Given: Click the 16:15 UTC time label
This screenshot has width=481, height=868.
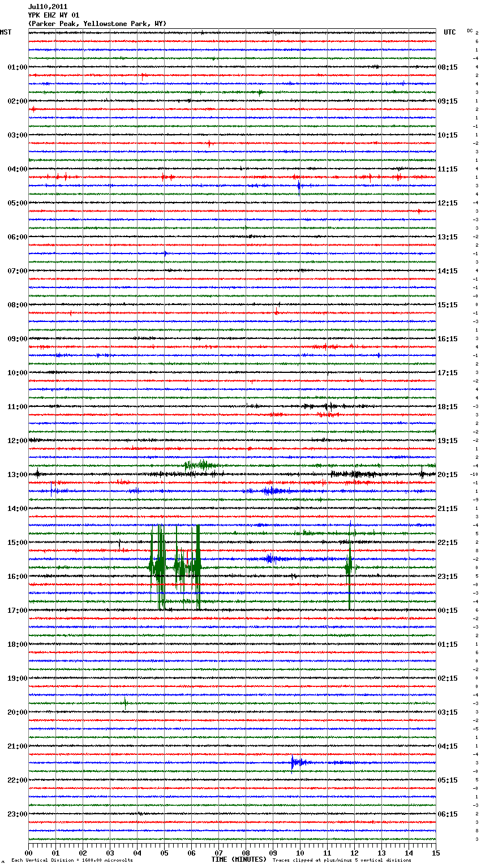Looking at the screenshot, I should [x=448, y=339].
